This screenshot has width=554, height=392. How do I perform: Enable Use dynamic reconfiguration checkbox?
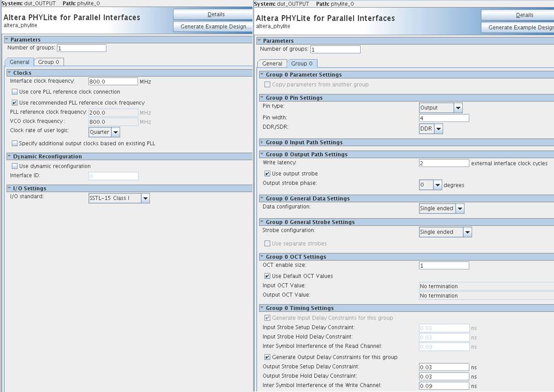[x=15, y=166]
